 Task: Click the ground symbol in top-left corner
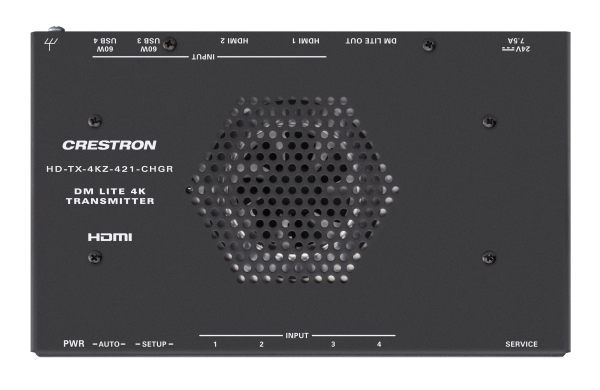(x=51, y=44)
